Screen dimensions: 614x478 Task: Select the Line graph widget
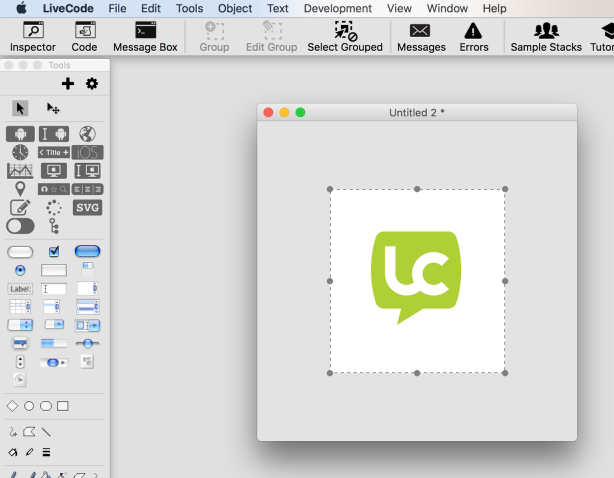[x=20, y=171]
